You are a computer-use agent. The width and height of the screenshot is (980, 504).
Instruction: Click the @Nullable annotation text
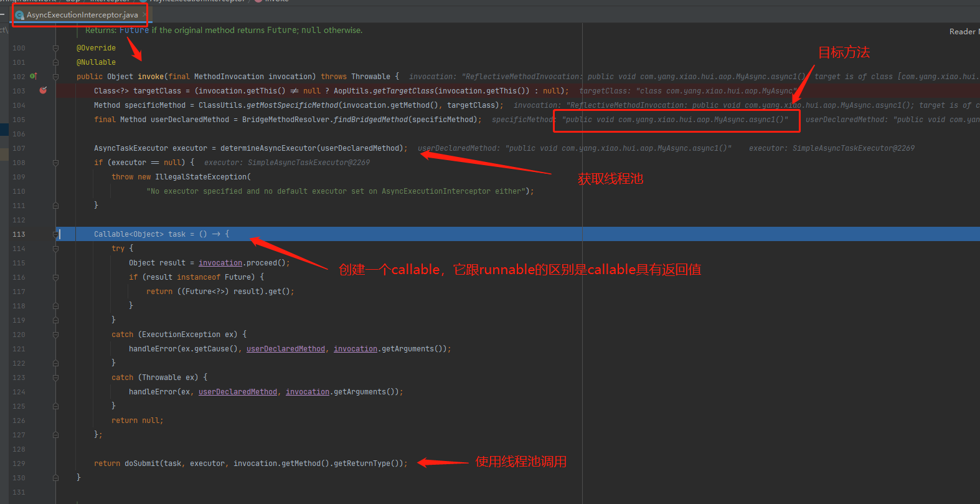pos(96,62)
